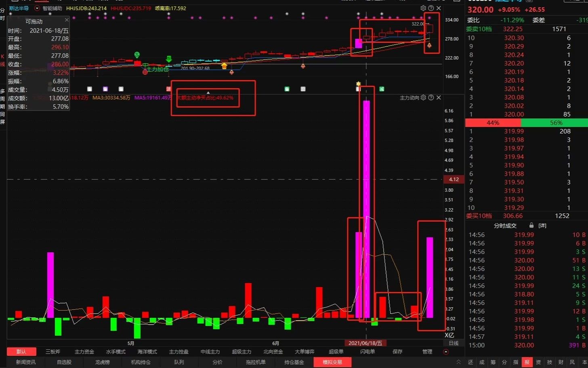Open the 队列 bottom tab

pyautogui.click(x=179, y=362)
